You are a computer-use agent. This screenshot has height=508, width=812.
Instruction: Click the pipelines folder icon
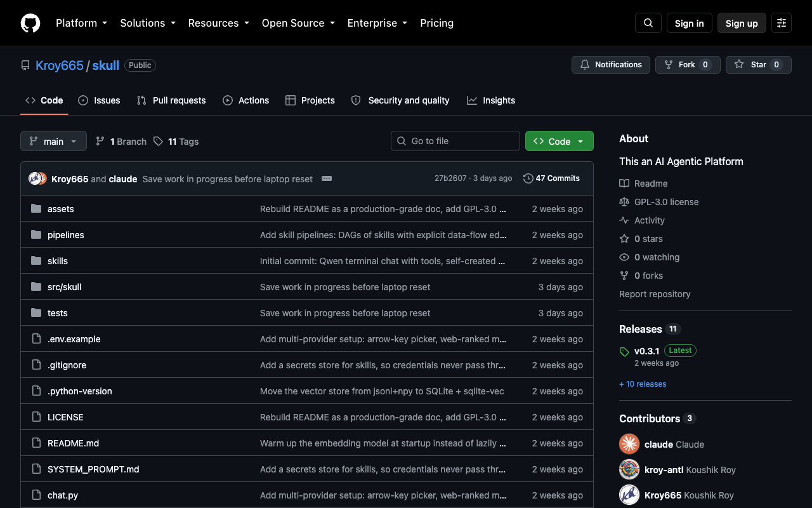[36, 235]
